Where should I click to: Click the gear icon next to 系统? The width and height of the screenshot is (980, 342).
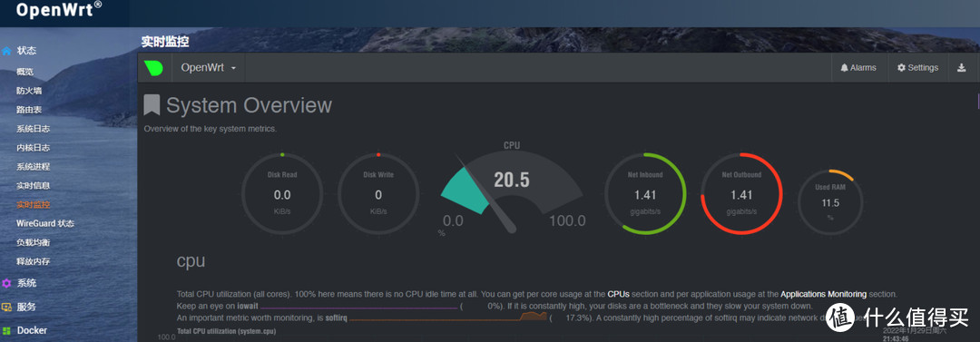6,283
